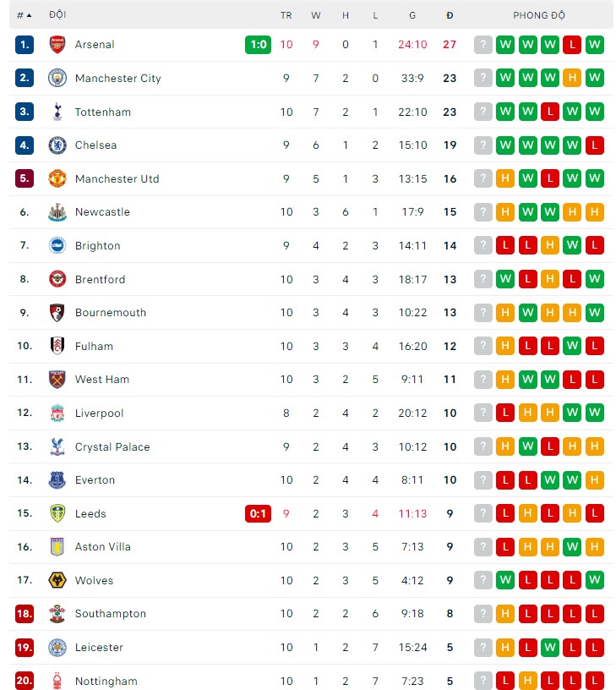
Task: Click the Leicester club crest icon
Action: (57, 648)
